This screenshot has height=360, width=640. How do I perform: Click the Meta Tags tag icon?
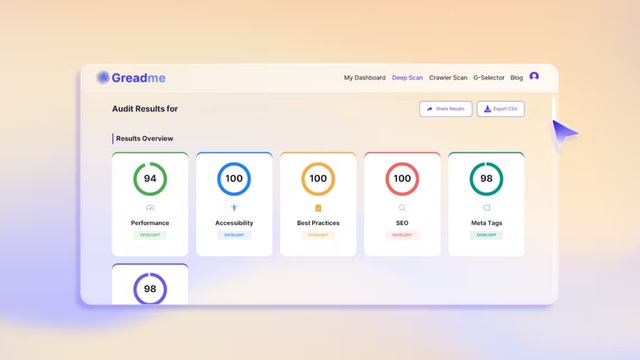coord(487,208)
